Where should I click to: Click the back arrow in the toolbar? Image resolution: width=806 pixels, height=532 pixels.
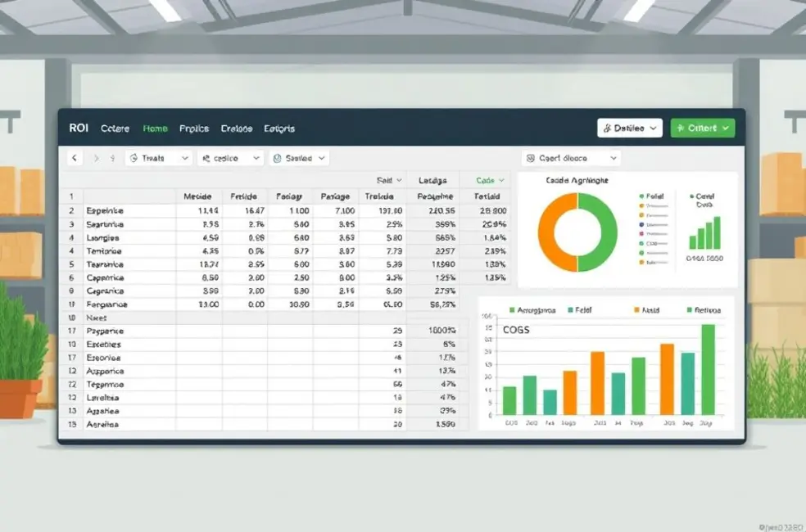click(75, 158)
